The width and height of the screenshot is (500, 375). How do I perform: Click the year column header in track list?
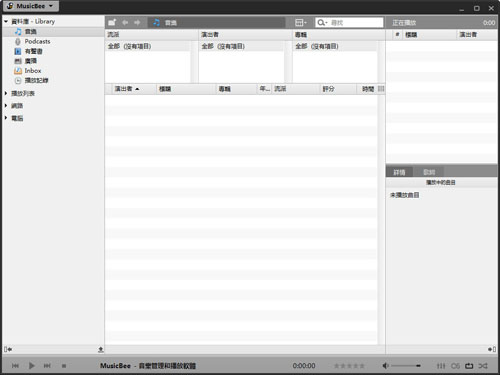click(x=265, y=89)
